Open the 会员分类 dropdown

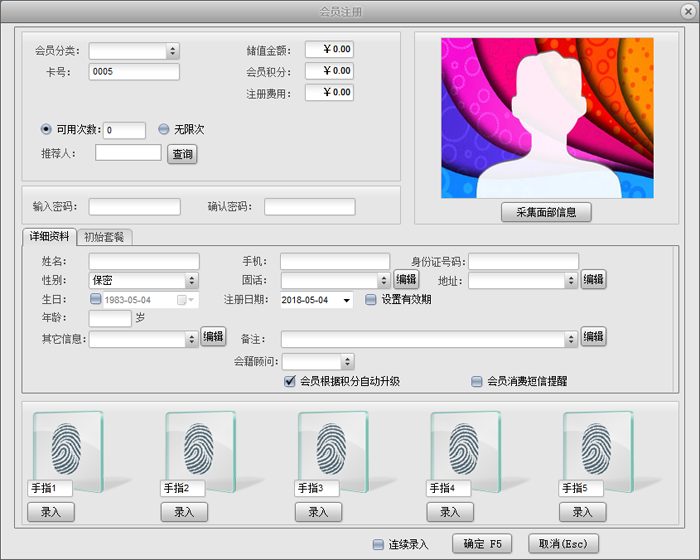(173, 51)
